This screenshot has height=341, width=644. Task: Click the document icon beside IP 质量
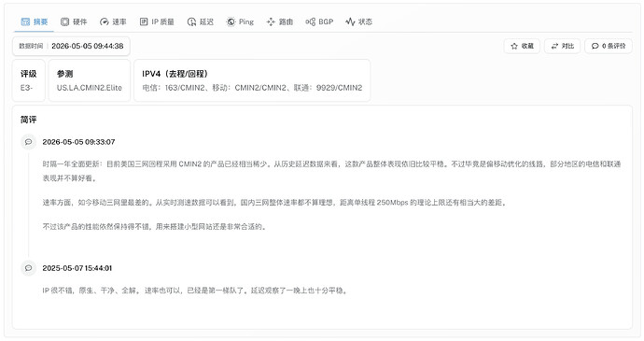pos(144,21)
